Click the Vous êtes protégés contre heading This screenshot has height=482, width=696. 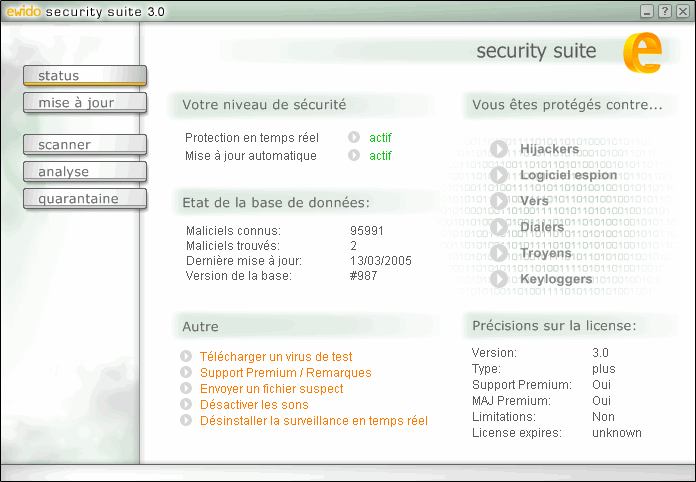click(567, 105)
